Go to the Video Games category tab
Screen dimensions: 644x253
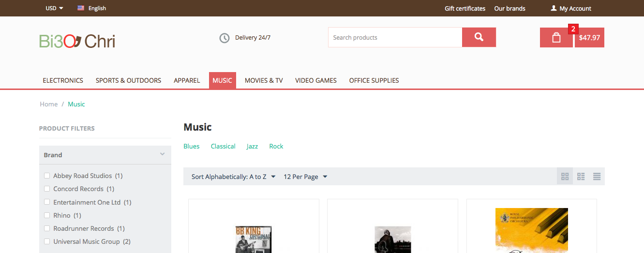(x=315, y=80)
